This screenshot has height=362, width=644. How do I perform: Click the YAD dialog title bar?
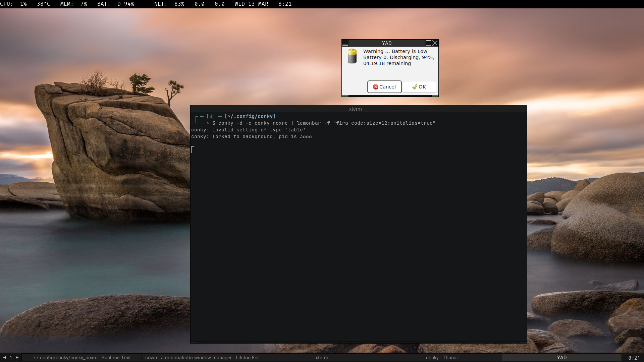[x=386, y=43]
